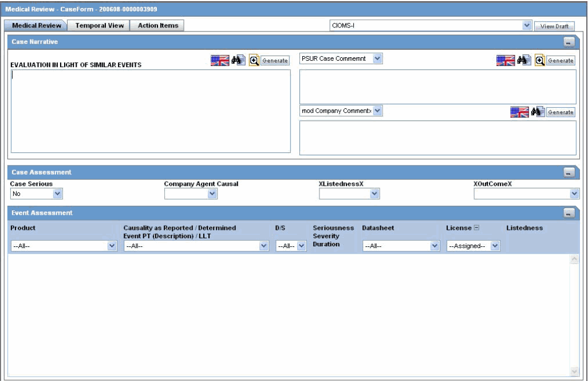This screenshot has width=588, height=381.
Task: Click the flag icon for mod Company Comment field
Action: (520, 111)
